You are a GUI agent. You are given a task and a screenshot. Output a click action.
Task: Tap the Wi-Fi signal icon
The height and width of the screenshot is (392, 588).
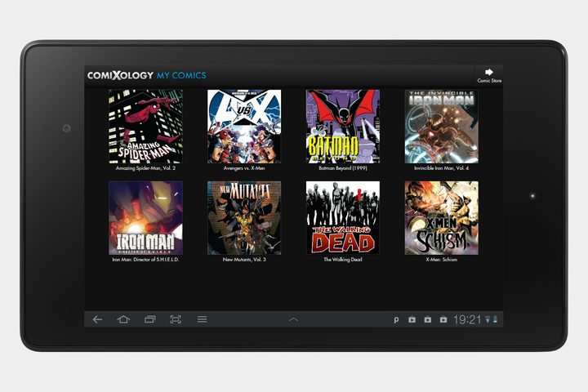[x=488, y=319]
